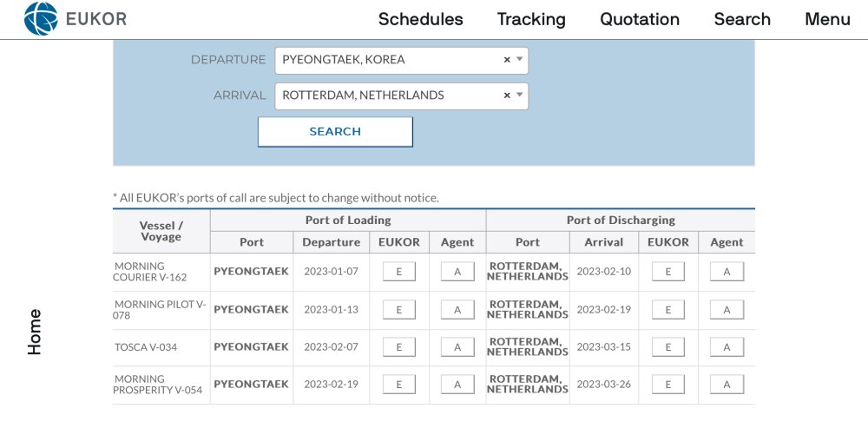Clear the Pyeongtaek departure selection (x)
The height and width of the screenshot is (428, 868).
click(507, 60)
